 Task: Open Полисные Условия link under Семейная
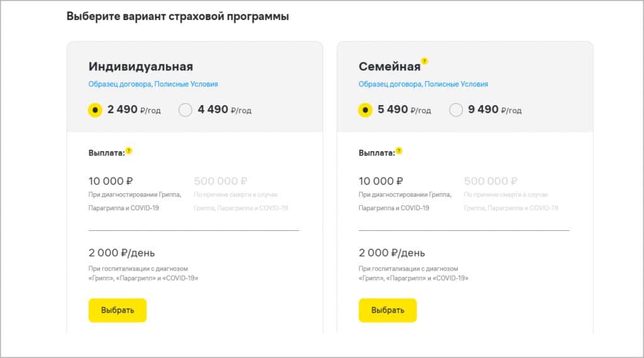tap(457, 84)
